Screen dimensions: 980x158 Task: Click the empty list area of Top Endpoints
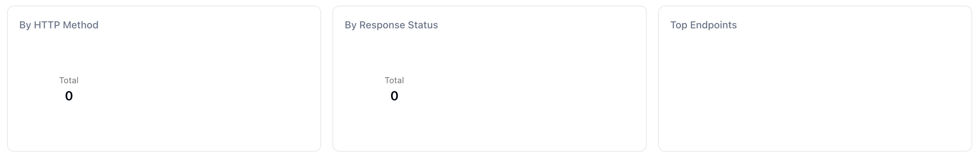pos(814,91)
